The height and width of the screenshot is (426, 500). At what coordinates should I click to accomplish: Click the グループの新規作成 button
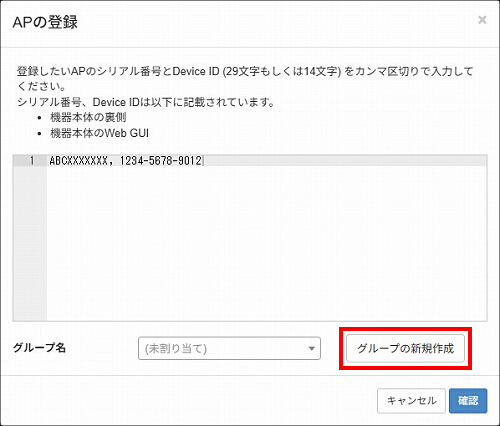405,348
